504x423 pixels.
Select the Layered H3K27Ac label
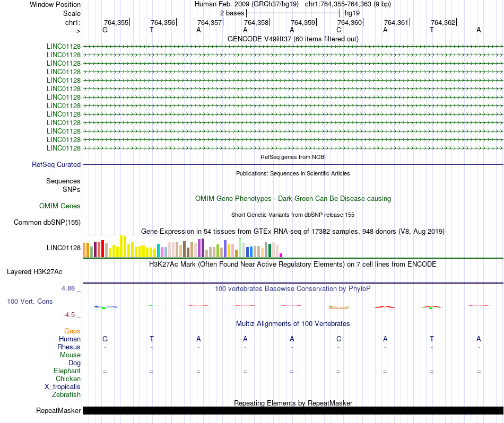[34, 272]
